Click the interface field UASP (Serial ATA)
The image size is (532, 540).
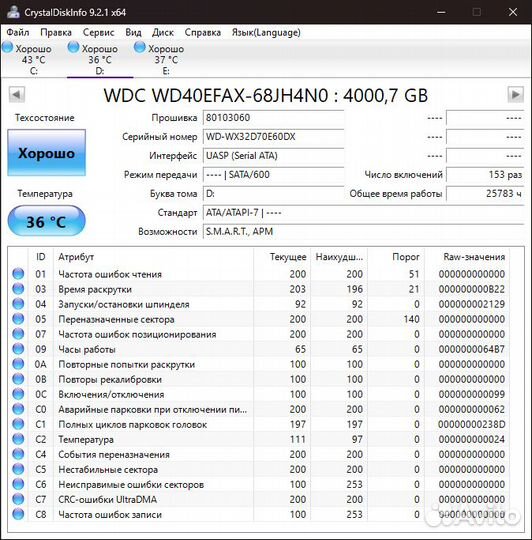tap(274, 156)
